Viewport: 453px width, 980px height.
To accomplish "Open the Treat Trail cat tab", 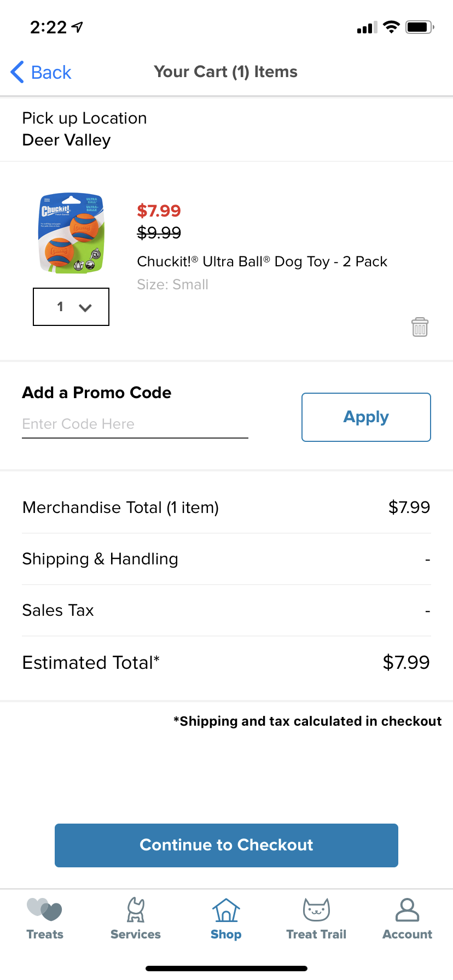I will click(316, 919).
